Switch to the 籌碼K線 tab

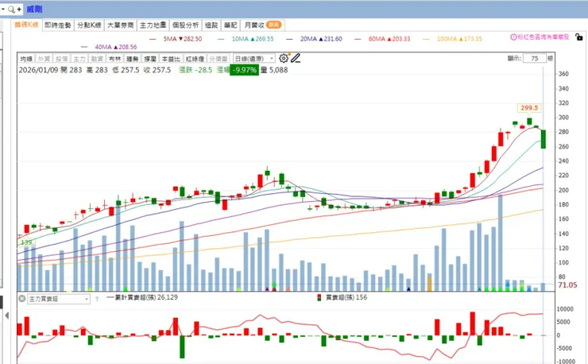coord(26,25)
